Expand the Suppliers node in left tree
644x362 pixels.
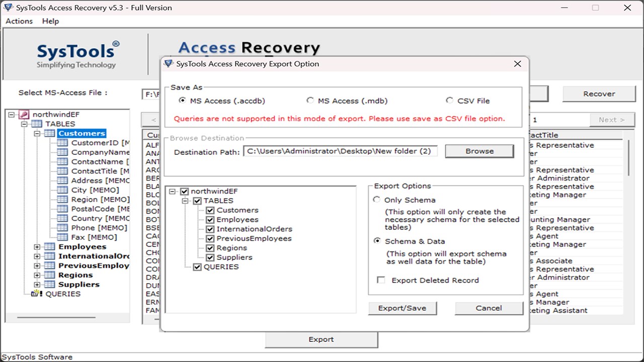37,285
